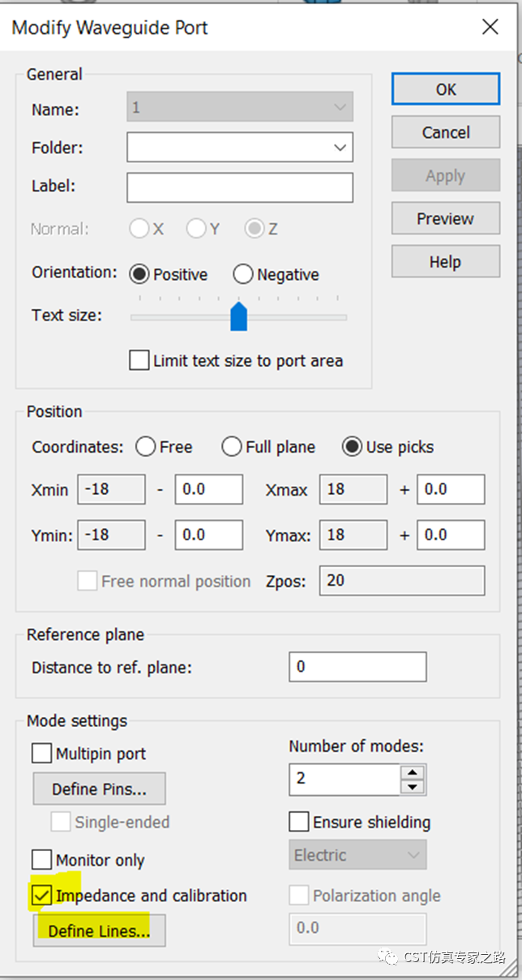Open the Help button
Screen dimensions: 522x980
(446, 262)
